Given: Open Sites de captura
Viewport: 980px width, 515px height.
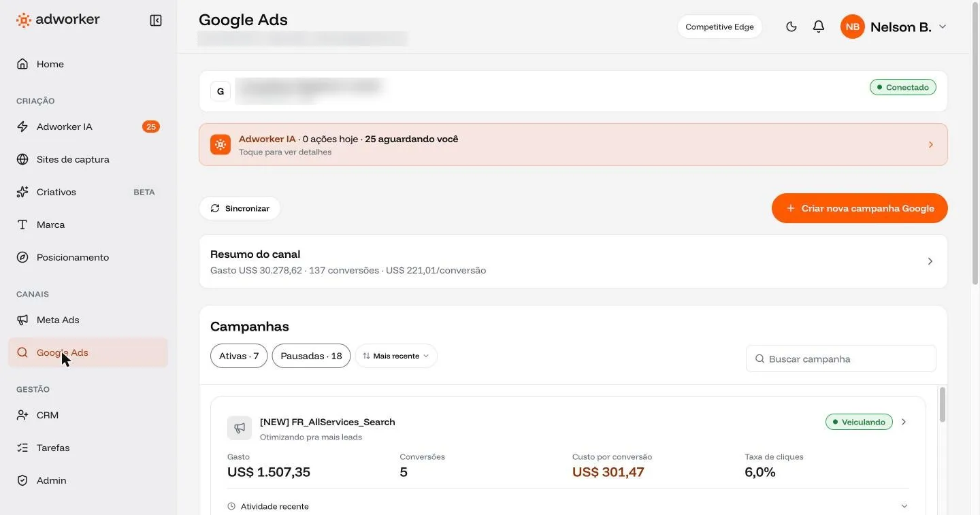Looking at the screenshot, I should click(88, 159).
